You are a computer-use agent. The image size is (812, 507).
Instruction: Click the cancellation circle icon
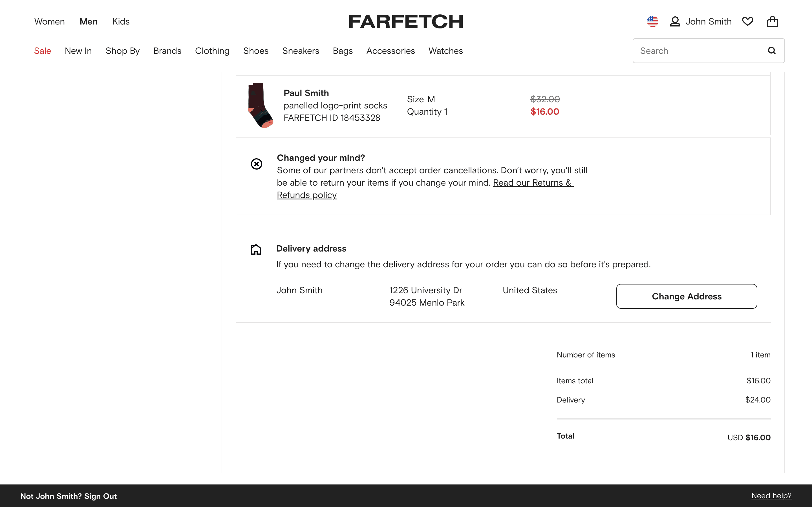tap(256, 164)
